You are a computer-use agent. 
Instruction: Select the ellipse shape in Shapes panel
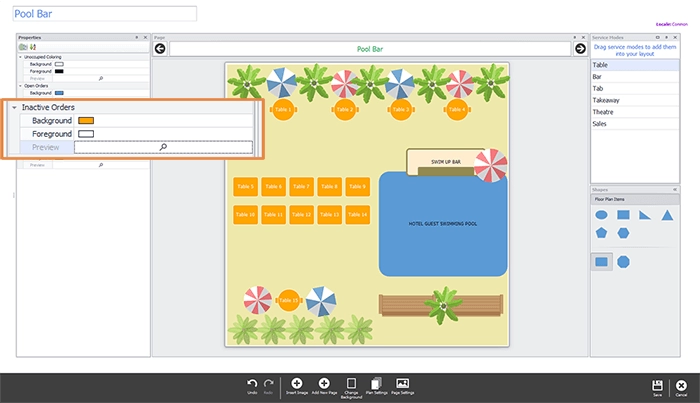pos(601,215)
